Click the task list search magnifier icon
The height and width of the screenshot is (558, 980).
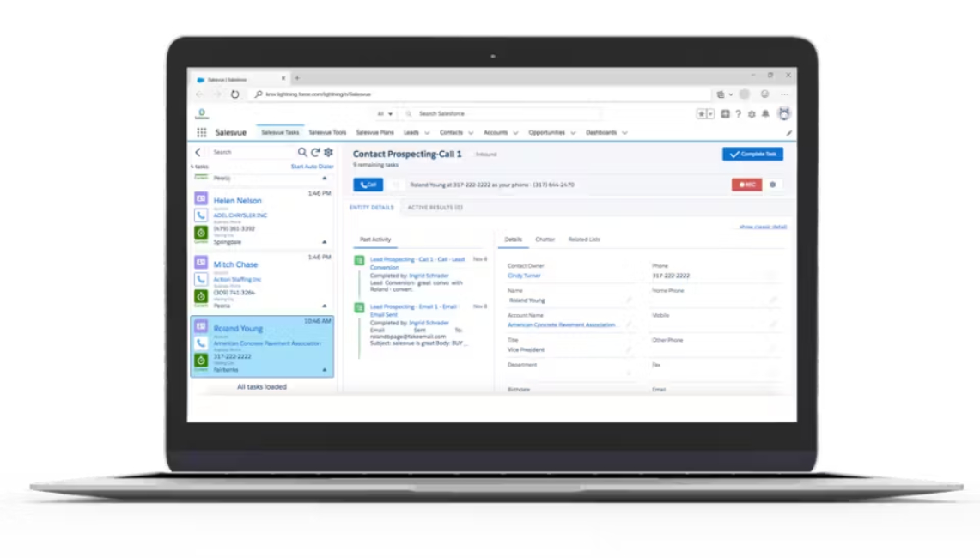[x=302, y=152]
